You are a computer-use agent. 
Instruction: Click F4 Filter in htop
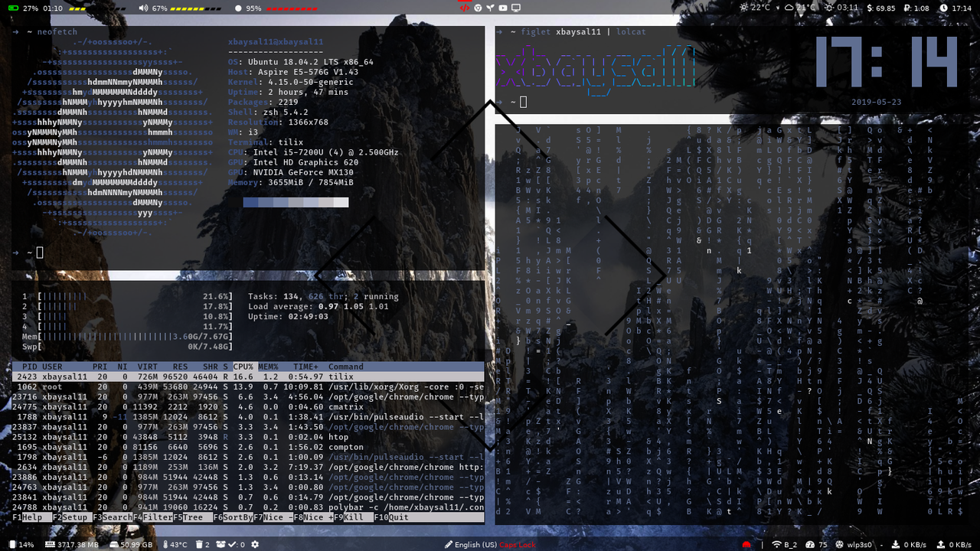click(x=153, y=517)
